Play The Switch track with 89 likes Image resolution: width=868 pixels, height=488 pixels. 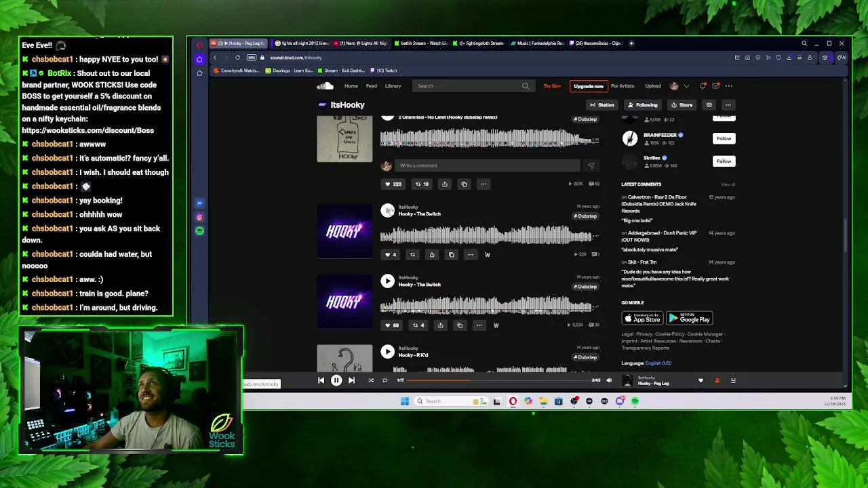[x=387, y=281]
